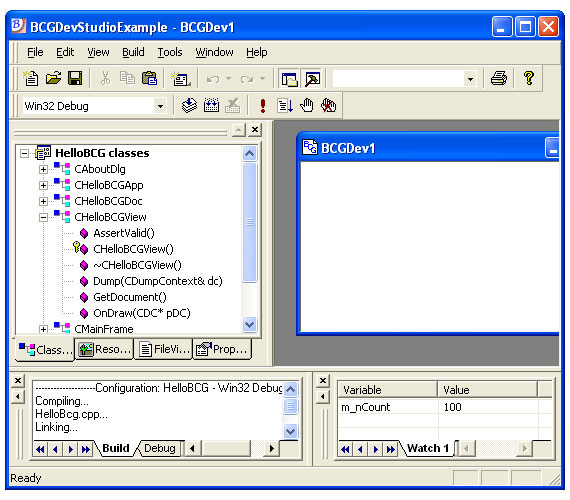Open the Redo history dropdown arrow
Screen dimensions: 570x500
[x=262, y=78]
